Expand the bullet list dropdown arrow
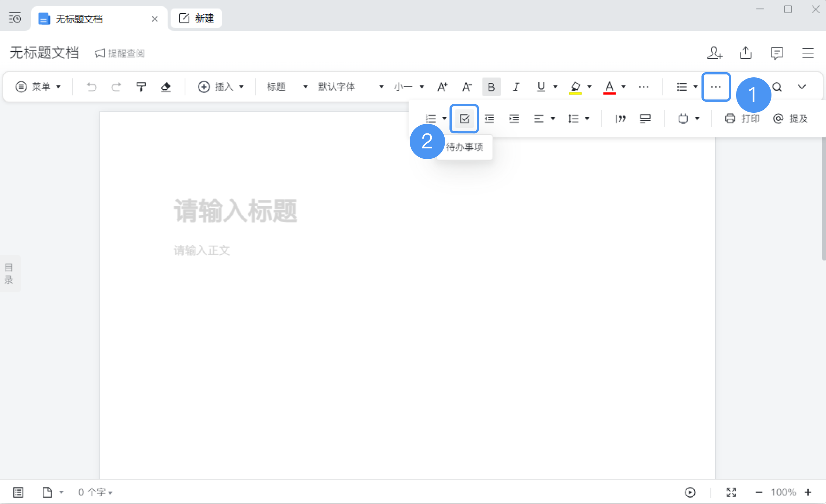The image size is (826, 504). point(696,87)
